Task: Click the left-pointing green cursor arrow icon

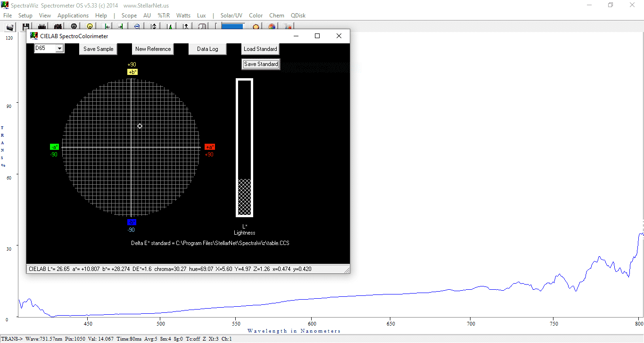Action: 107,27
